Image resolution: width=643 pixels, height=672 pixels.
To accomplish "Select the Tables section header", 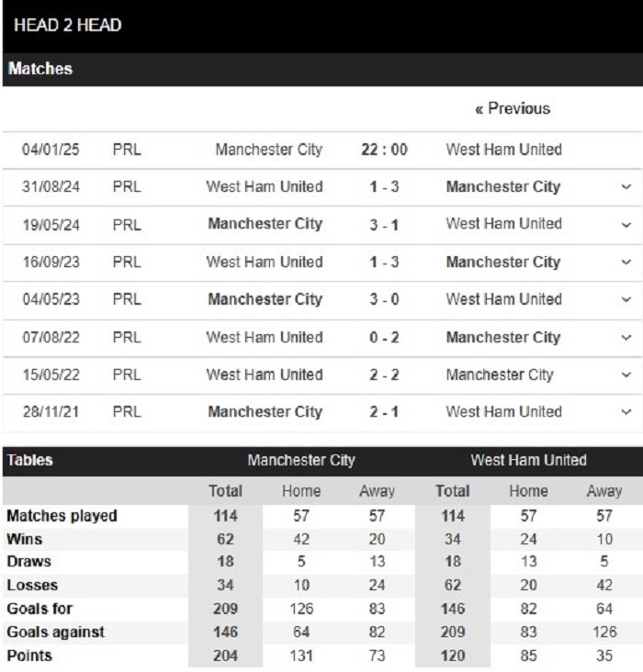I will pyautogui.click(x=30, y=460).
